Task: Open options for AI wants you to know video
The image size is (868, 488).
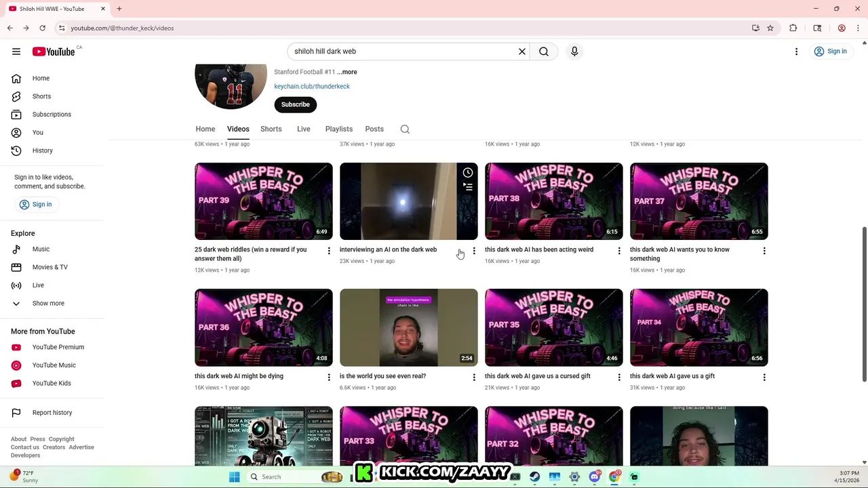Action: [764, 251]
